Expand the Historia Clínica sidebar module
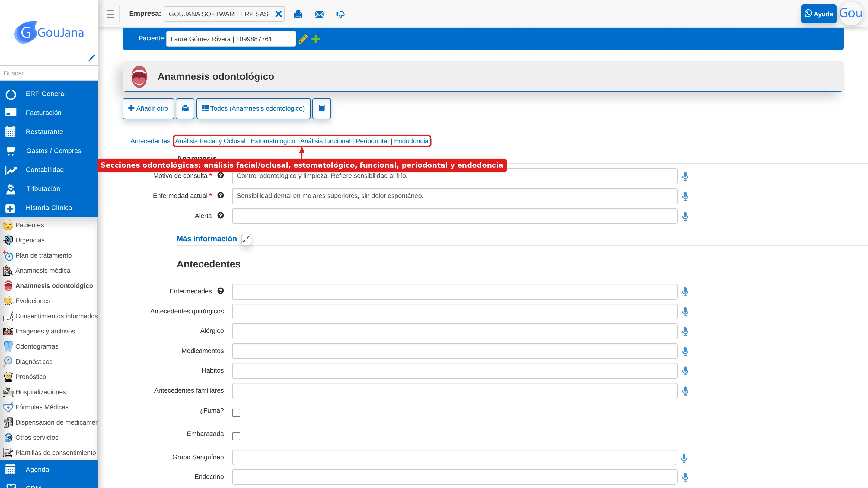Viewport: 868px width, 488px height. pos(49,208)
